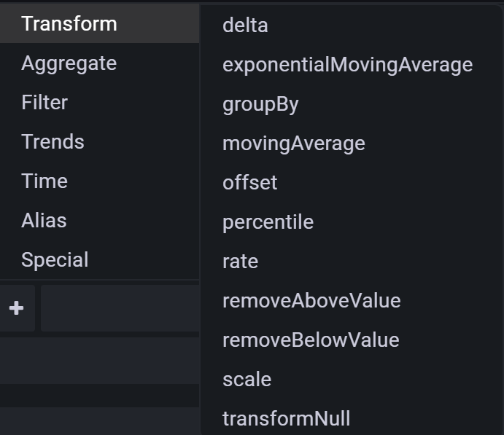The image size is (504, 435).
Task: Choose the groupBy function
Action: coord(260,104)
